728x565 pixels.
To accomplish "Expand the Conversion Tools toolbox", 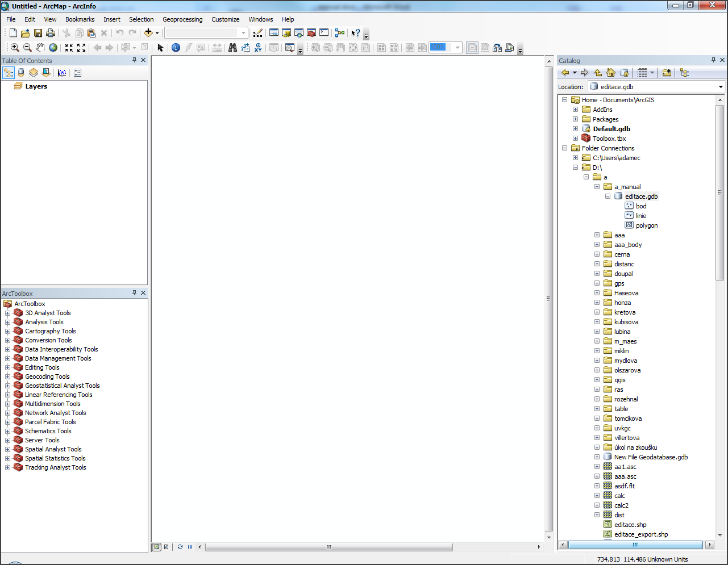I will [8, 340].
